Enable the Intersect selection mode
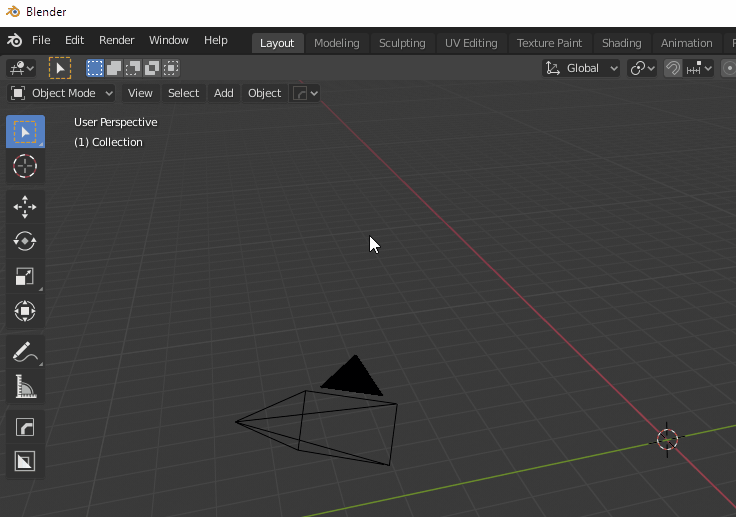 (x=171, y=68)
